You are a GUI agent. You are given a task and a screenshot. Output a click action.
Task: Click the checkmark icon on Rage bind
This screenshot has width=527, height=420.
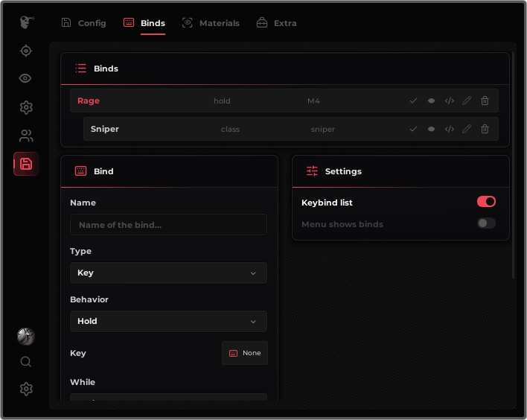[x=413, y=101]
